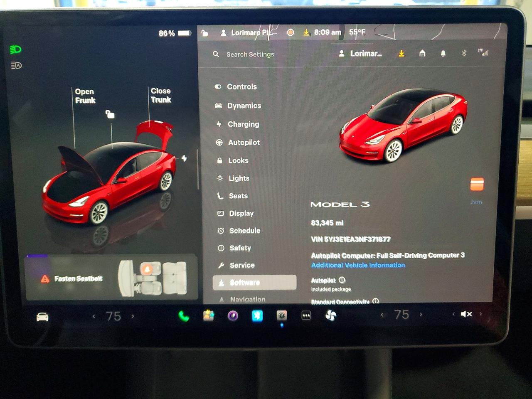Lower volume with left chevron
Image resolution: width=532 pixels, height=399 pixels.
[453, 314]
